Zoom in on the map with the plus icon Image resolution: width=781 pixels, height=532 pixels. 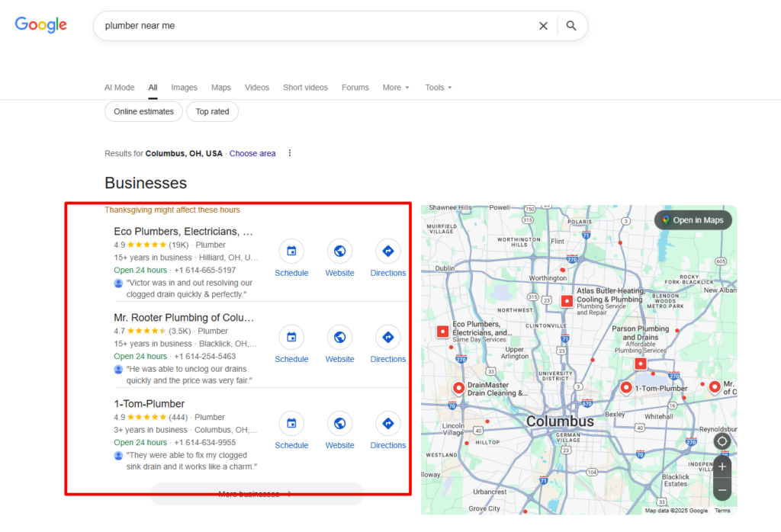tap(722, 466)
